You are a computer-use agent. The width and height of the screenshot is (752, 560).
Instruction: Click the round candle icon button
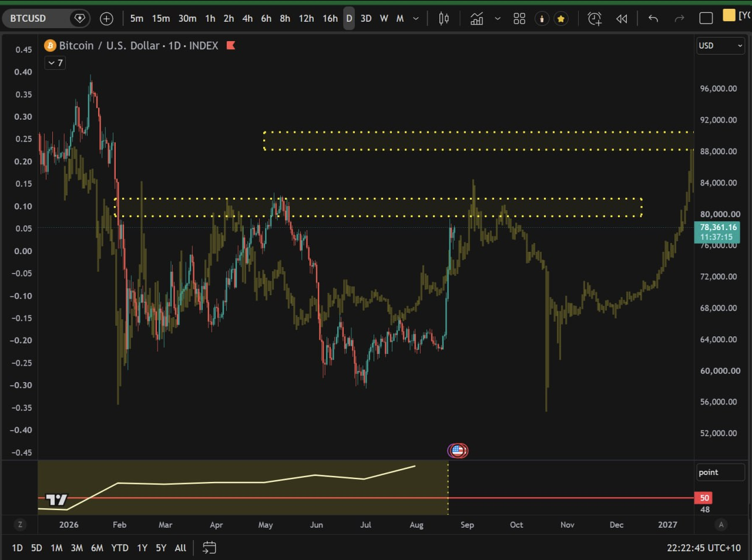coord(542,19)
